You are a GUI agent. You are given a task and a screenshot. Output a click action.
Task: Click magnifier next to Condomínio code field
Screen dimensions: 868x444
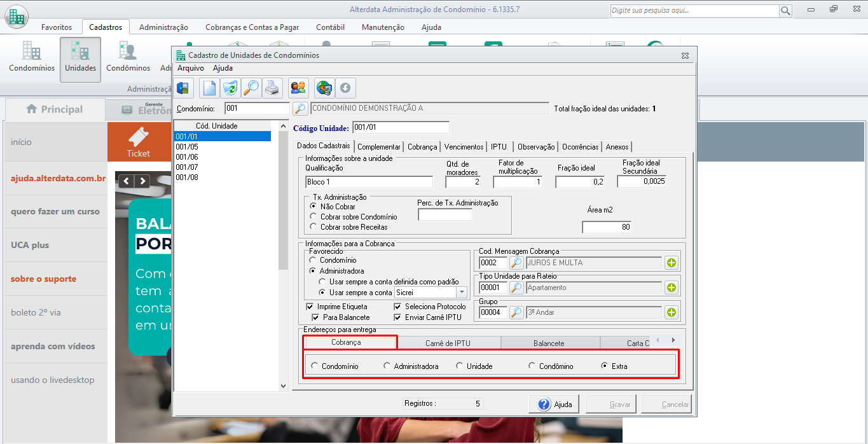coord(300,109)
